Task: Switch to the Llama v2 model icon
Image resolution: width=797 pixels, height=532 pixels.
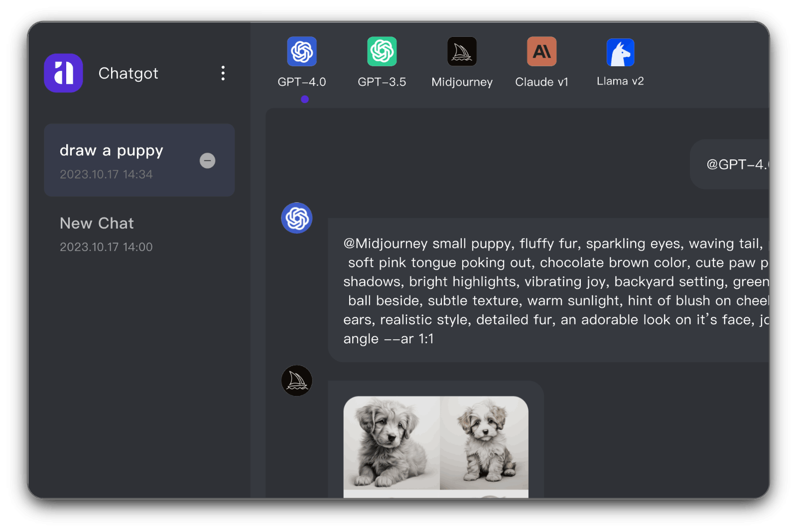Action: pyautogui.click(x=620, y=52)
